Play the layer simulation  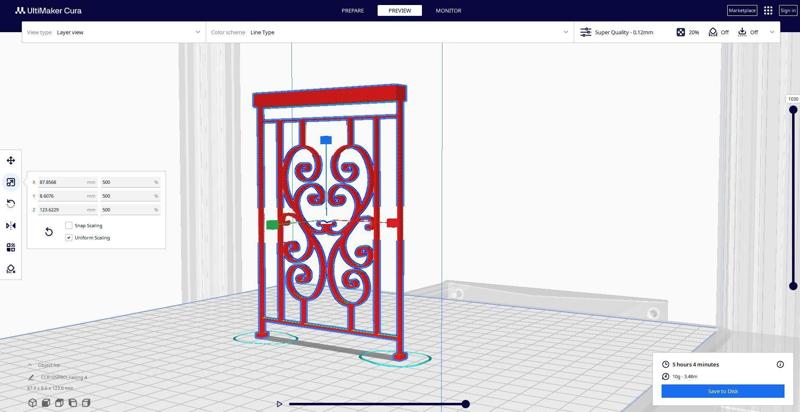[x=279, y=404]
